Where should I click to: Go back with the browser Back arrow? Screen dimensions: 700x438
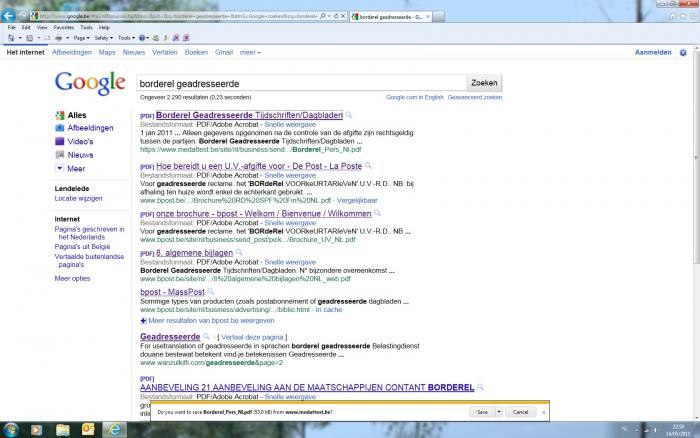point(8,16)
